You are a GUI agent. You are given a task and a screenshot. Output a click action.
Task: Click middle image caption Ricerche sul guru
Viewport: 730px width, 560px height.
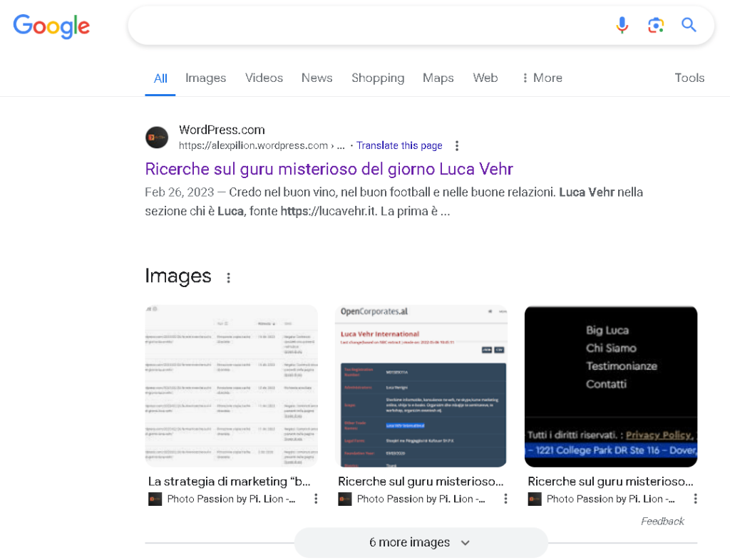[421, 482]
